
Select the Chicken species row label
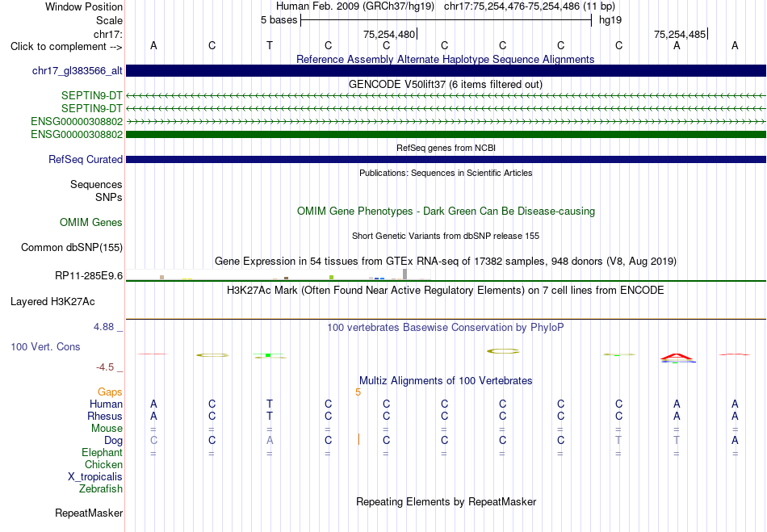(x=103, y=464)
